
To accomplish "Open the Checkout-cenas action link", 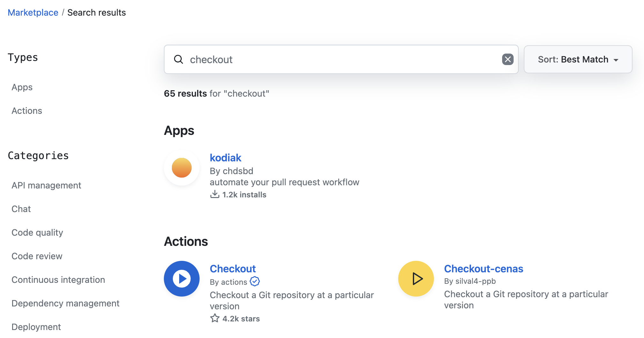I will pos(484,268).
